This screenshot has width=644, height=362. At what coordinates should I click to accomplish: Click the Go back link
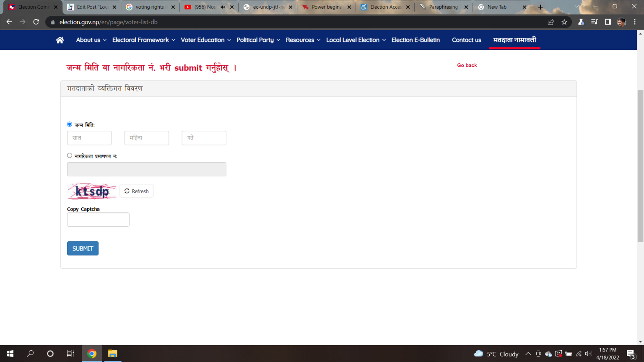coord(467,65)
